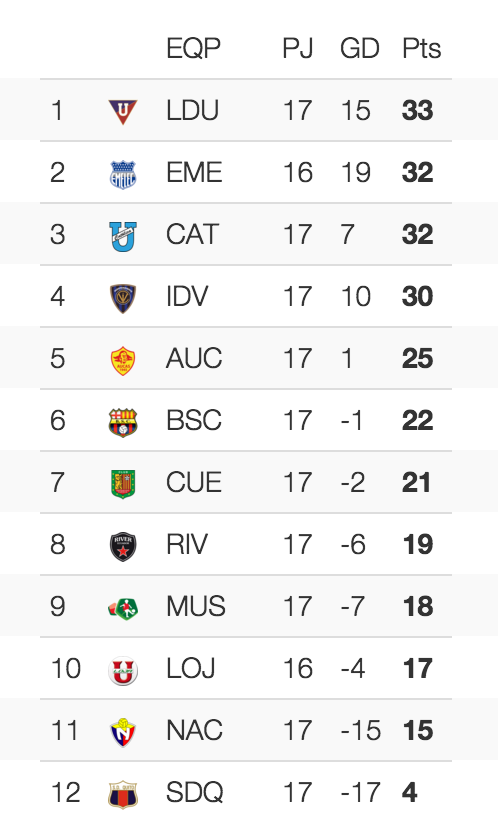The height and width of the screenshot is (818, 498).
Task: Open the EME team name link
Action: tap(194, 173)
